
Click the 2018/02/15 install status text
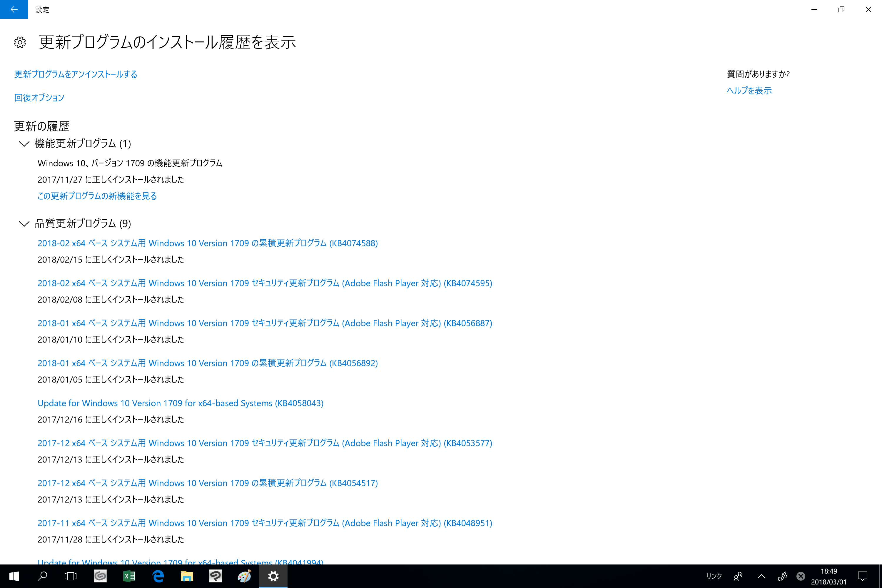coord(111,260)
